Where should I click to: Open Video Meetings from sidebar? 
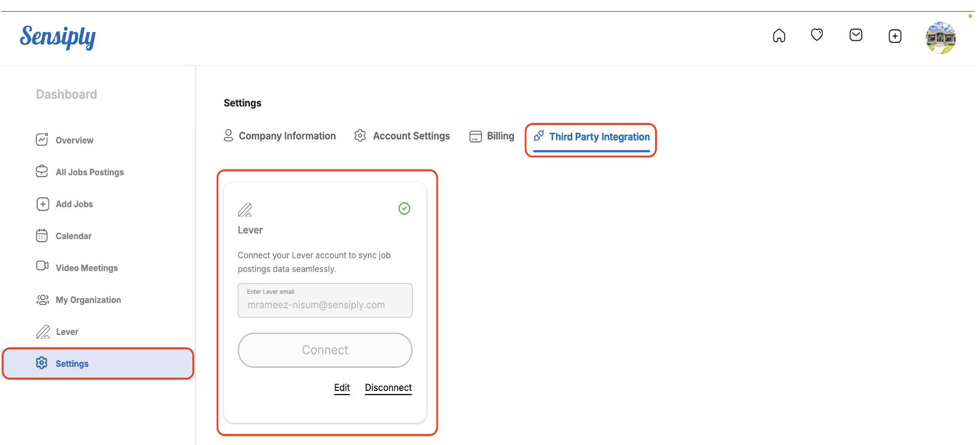86,268
